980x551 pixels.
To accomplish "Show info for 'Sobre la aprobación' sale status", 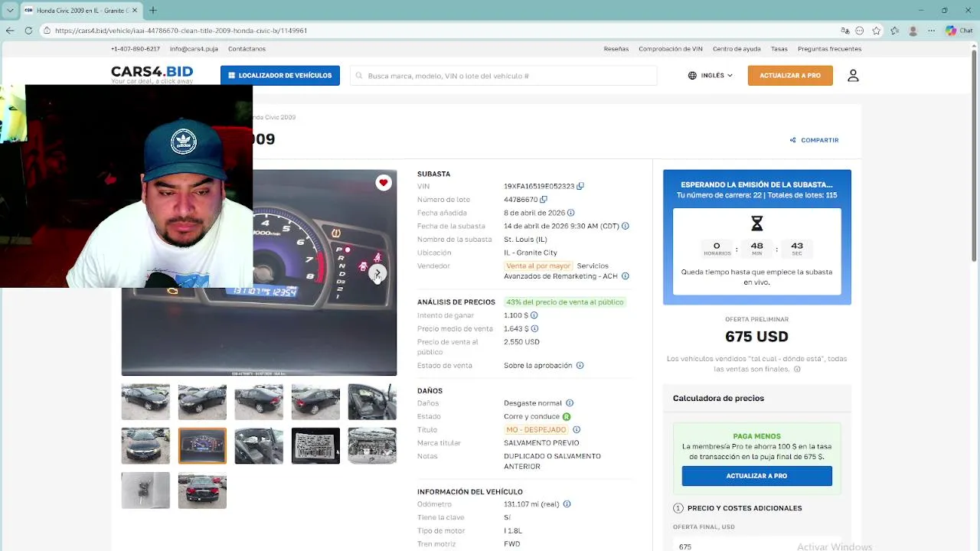I will click(580, 365).
